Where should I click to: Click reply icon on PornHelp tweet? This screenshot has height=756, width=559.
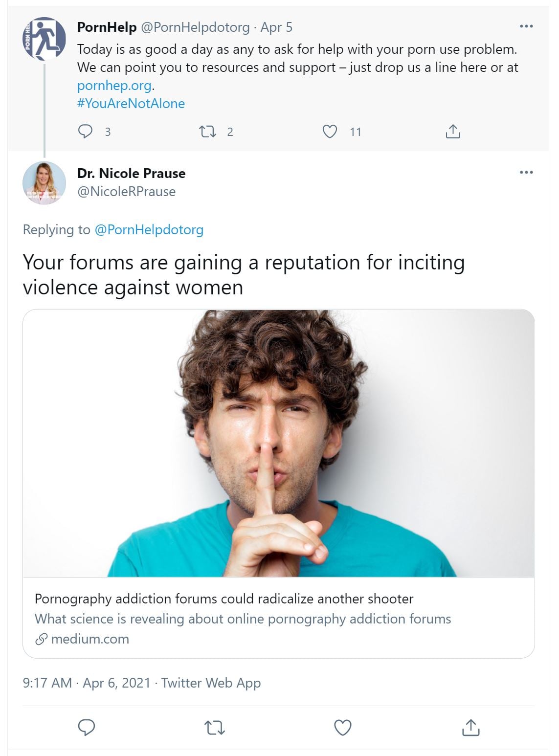click(x=86, y=132)
